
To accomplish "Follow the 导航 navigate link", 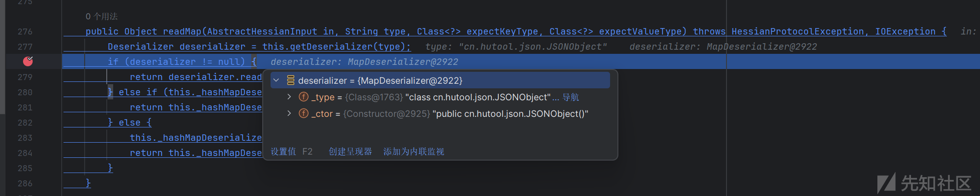I will tap(571, 98).
